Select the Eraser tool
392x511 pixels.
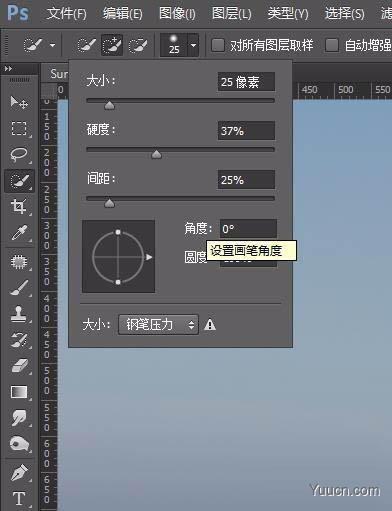(x=19, y=366)
